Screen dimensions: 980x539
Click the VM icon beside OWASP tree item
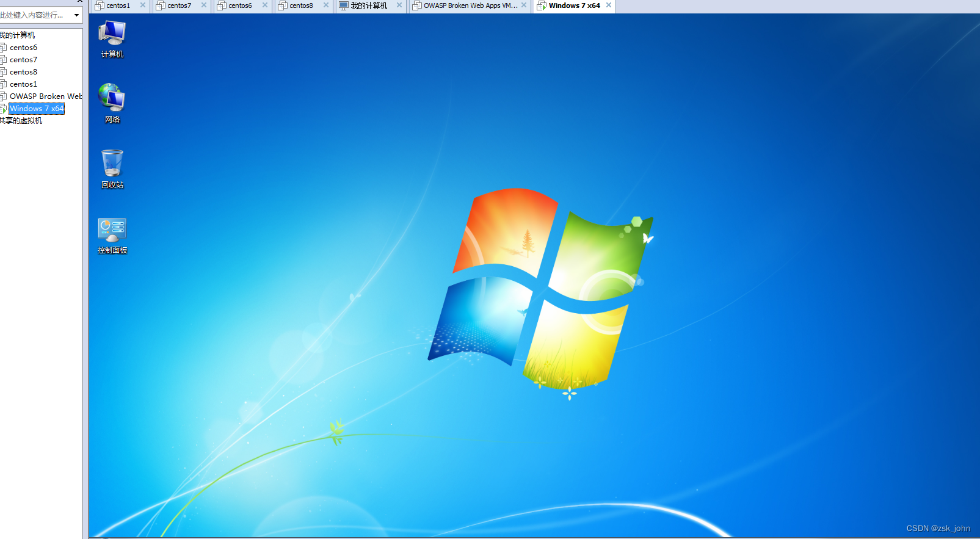pos(3,96)
